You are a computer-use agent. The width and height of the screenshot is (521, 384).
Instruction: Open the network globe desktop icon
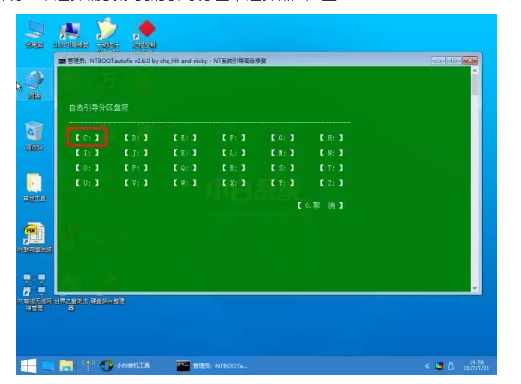pyautogui.click(x=35, y=85)
